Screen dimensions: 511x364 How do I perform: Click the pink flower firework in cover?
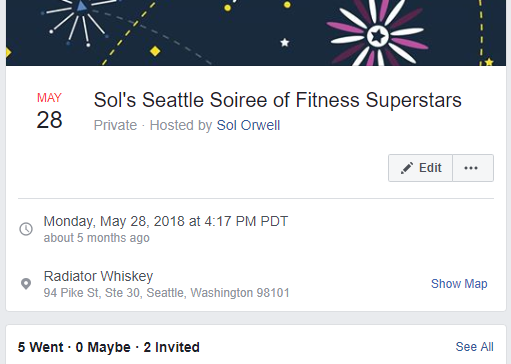pos(377,35)
